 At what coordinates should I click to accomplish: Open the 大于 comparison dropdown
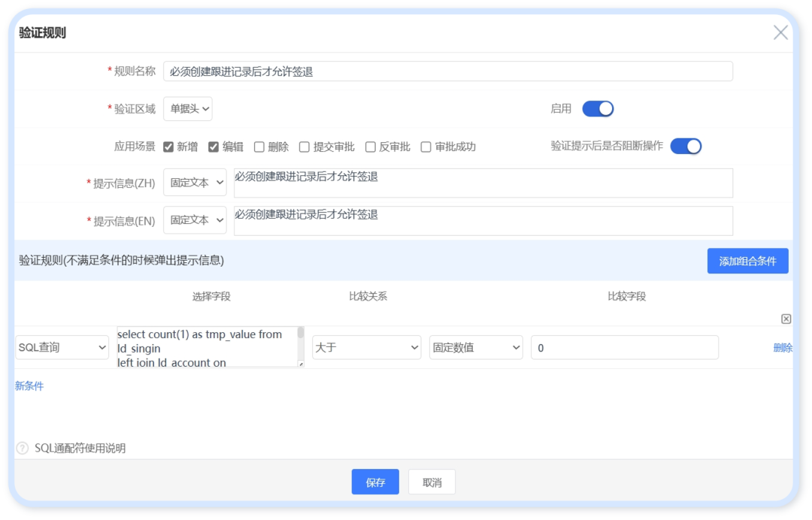(366, 347)
